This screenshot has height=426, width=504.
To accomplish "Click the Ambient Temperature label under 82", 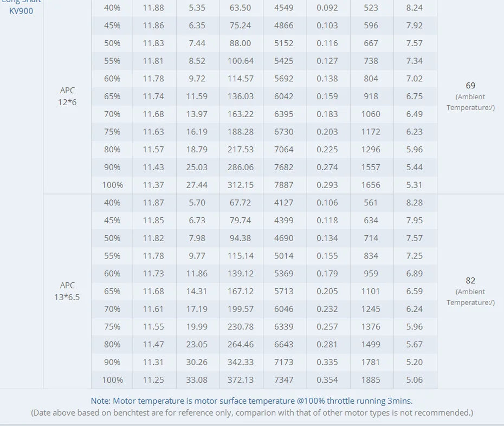I will click(470, 297).
